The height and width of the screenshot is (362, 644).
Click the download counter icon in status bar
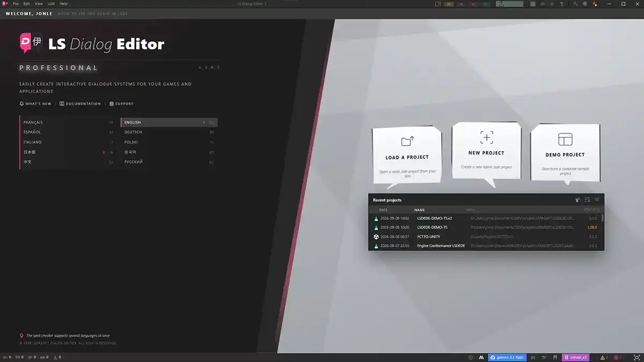coord(55,357)
